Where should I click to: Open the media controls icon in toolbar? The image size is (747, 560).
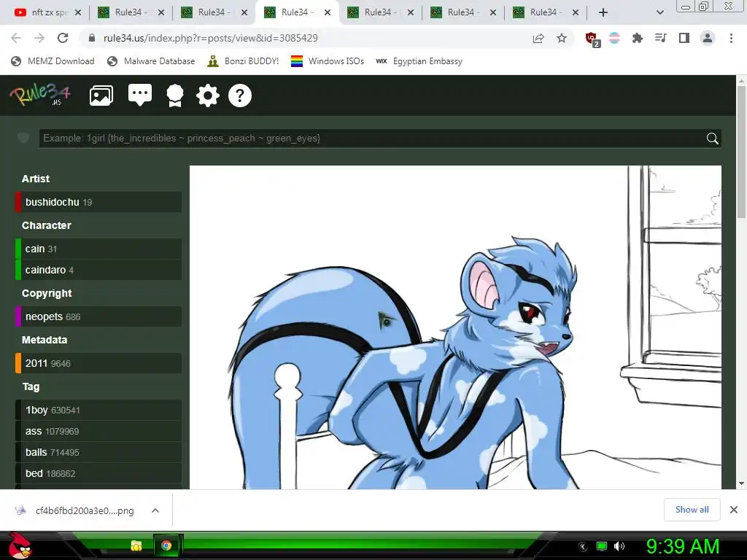(x=660, y=38)
